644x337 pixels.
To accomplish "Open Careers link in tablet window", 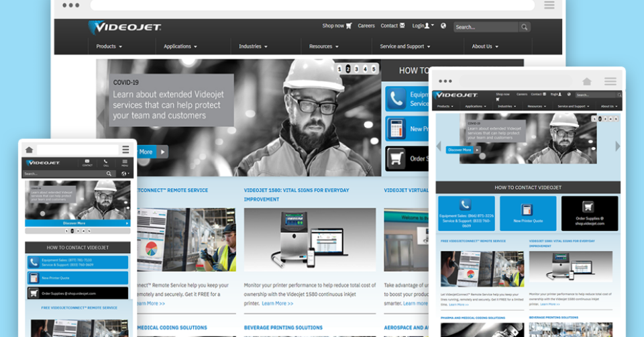I will tap(522, 94).
